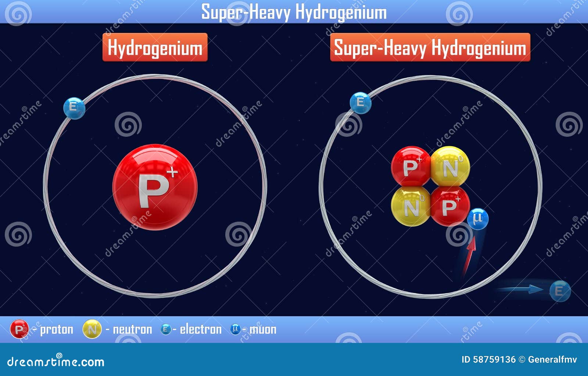Click the electron symbol in the legend
Image resolution: width=588 pixels, height=376 pixels.
(166, 330)
